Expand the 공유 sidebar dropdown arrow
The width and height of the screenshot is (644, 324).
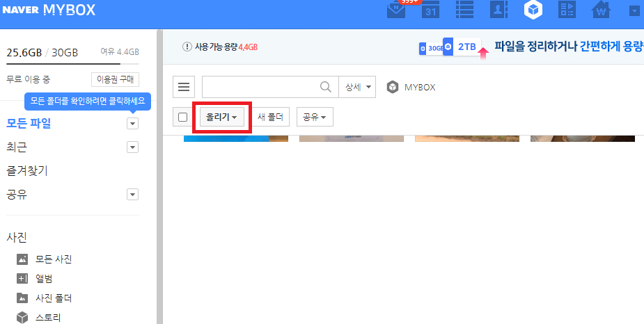[132, 195]
